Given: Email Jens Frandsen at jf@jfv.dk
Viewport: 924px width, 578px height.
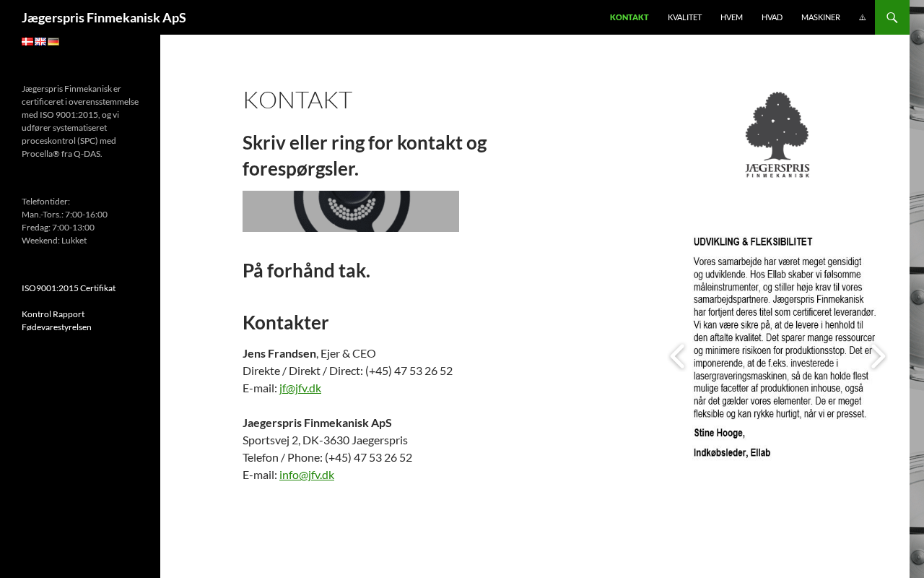Looking at the screenshot, I should click(300, 388).
